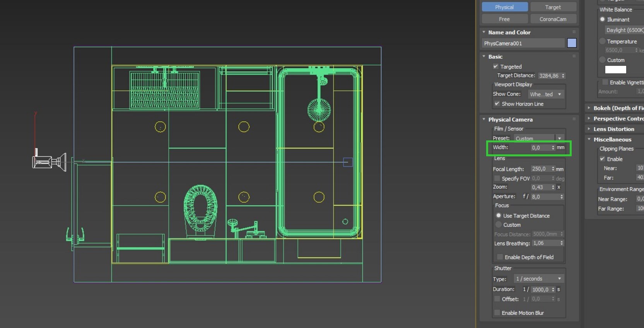This screenshot has height=328, width=644.
Task: Expand the Lens Distortion rollout
Action: (589, 129)
